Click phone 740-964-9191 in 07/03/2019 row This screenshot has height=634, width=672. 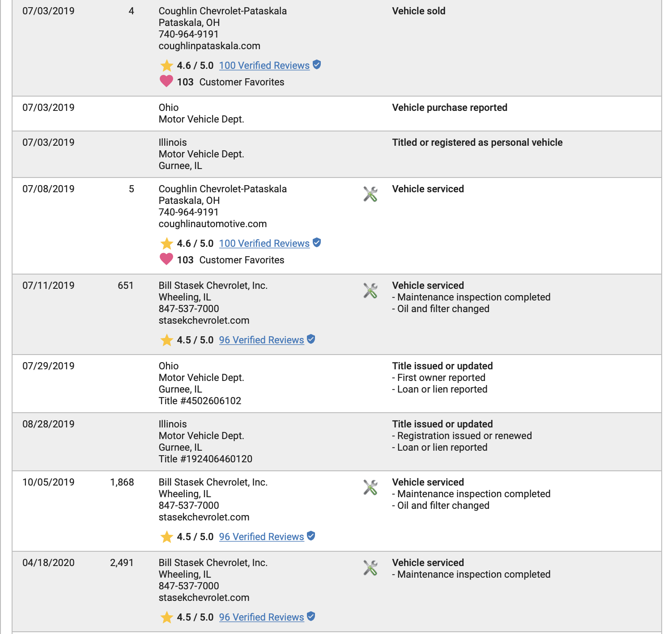click(189, 34)
